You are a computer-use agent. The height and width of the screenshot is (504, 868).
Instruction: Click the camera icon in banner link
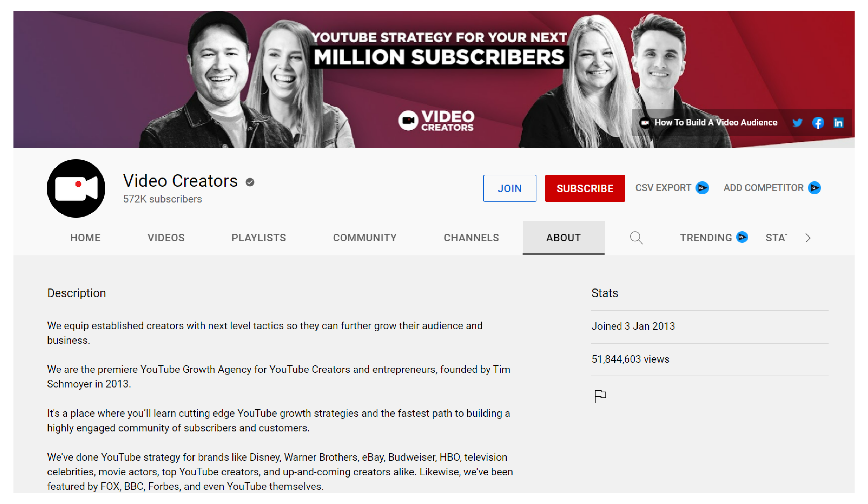[645, 123]
